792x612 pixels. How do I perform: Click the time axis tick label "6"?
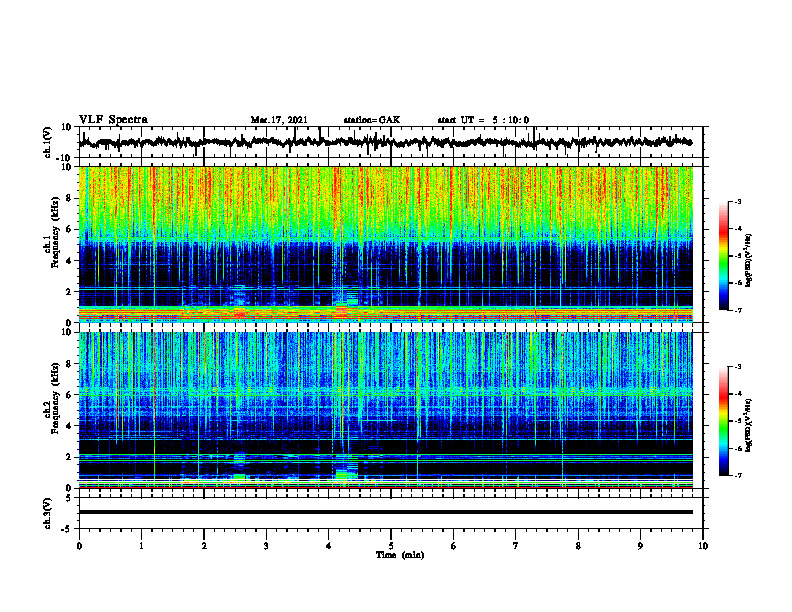[x=454, y=546]
